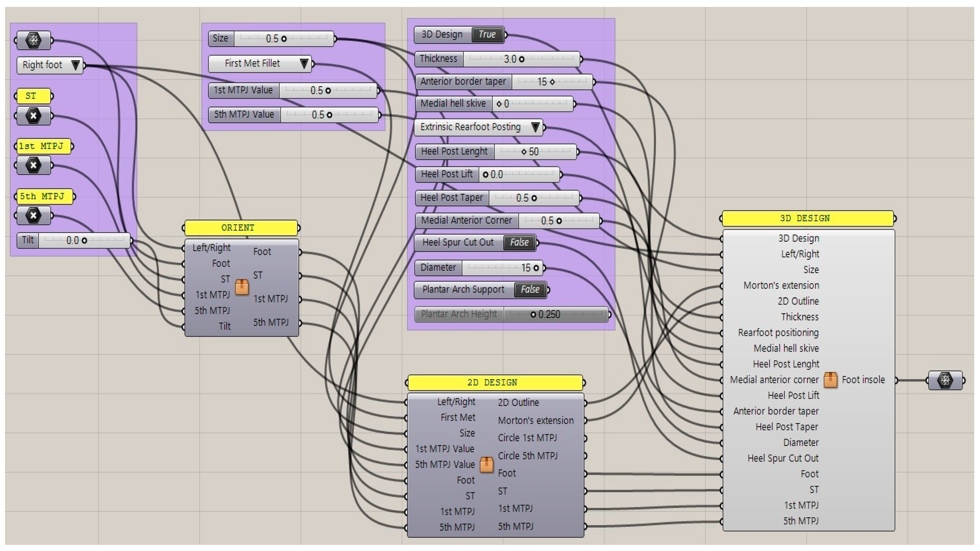Click the Thickness slider handle
Screen dimensions: 980x551
coord(521,59)
